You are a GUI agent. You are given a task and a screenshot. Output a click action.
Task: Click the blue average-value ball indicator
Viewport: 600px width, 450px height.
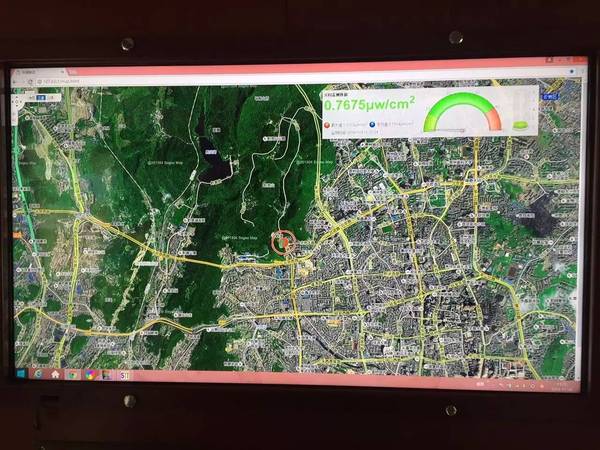tap(372, 124)
